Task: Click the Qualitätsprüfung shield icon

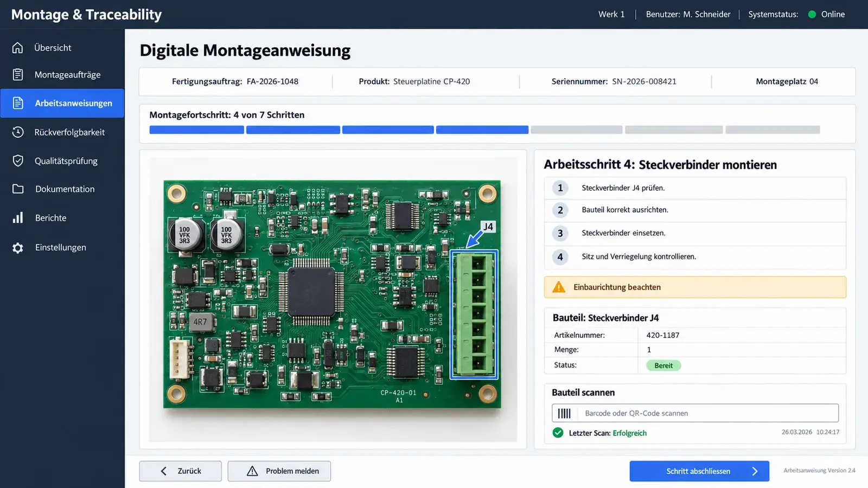Action: click(x=18, y=160)
